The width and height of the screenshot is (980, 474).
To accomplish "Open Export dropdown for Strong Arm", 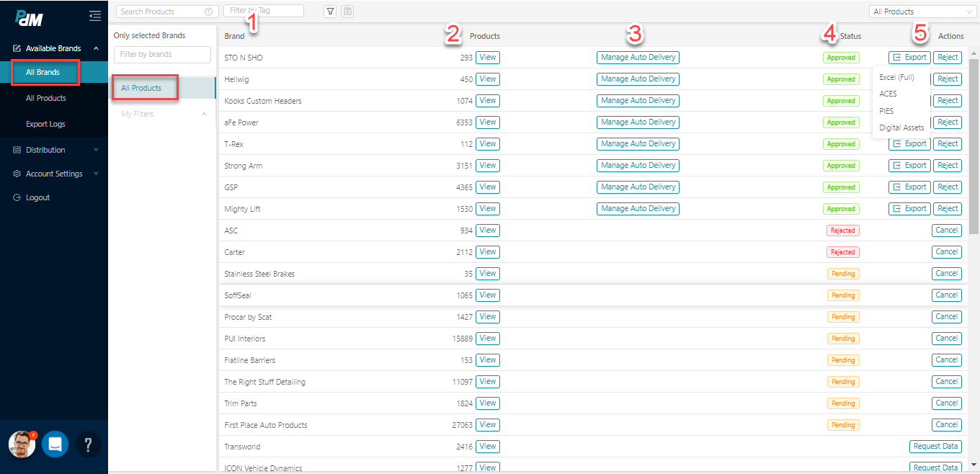I will click(909, 166).
